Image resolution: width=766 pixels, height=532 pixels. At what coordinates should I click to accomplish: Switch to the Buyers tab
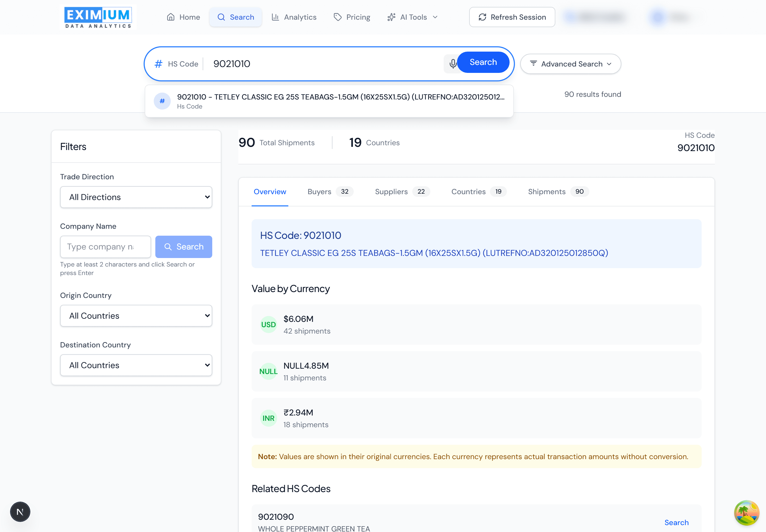(x=330, y=192)
